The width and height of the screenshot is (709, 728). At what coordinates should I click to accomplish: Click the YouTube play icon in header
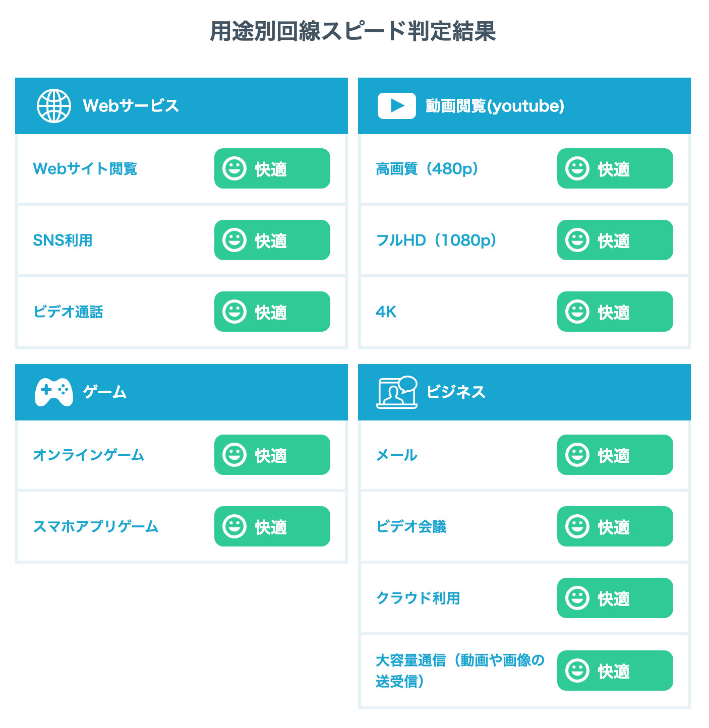click(396, 106)
